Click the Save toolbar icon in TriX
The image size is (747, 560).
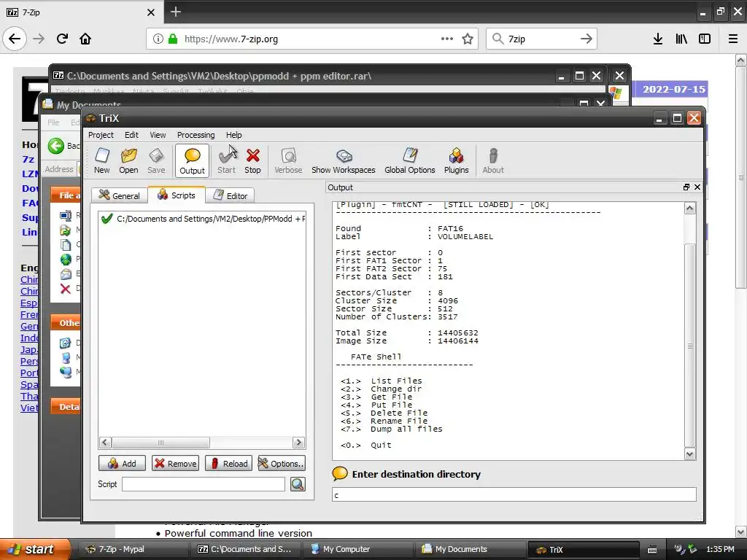click(x=156, y=161)
